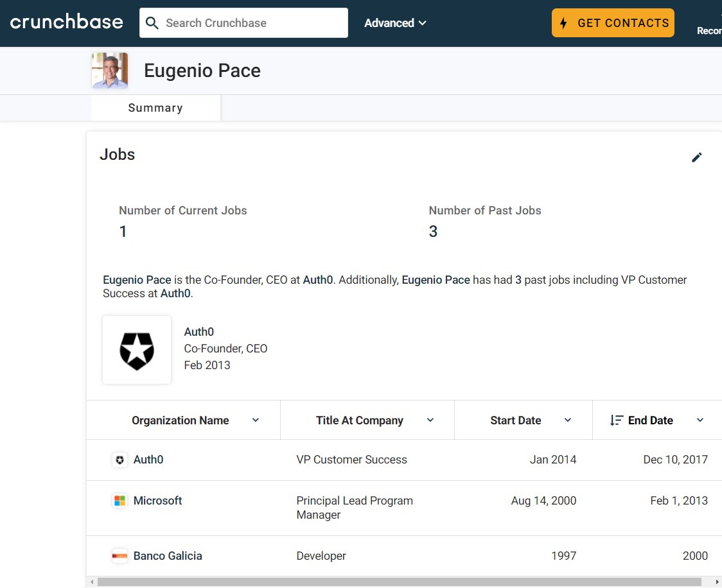Image resolution: width=722 pixels, height=588 pixels.
Task: Open Eugenio Pace profile photo
Action: tap(110, 71)
